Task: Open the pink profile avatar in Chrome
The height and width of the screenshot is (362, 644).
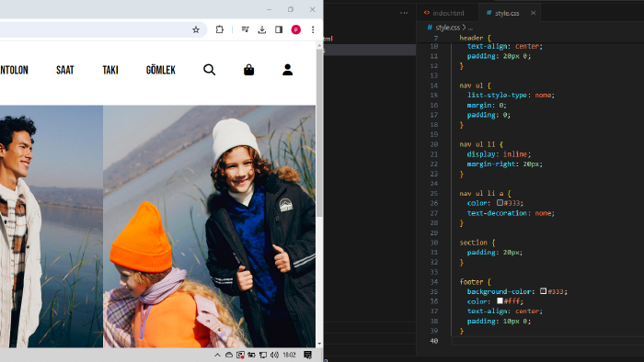Action: (x=295, y=29)
